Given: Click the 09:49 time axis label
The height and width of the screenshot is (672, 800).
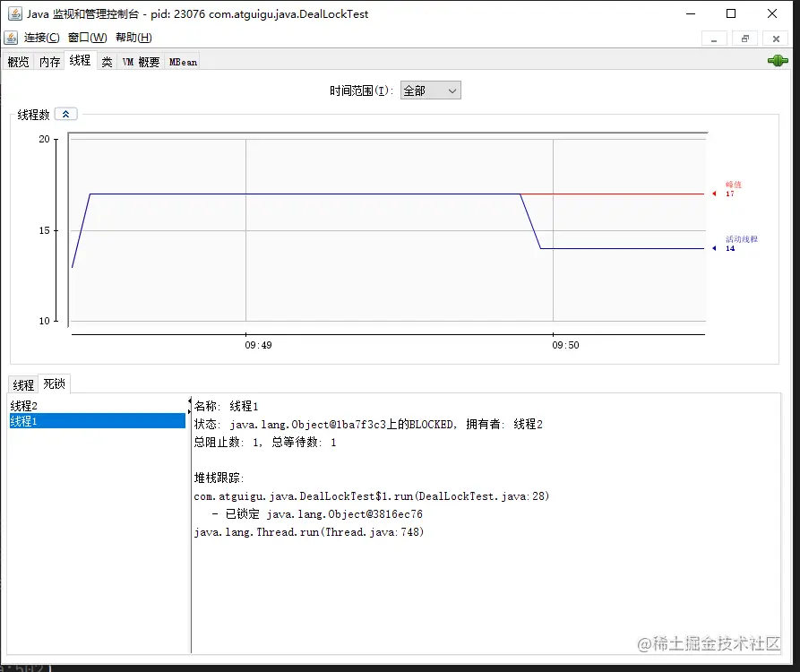Looking at the screenshot, I should [x=258, y=345].
